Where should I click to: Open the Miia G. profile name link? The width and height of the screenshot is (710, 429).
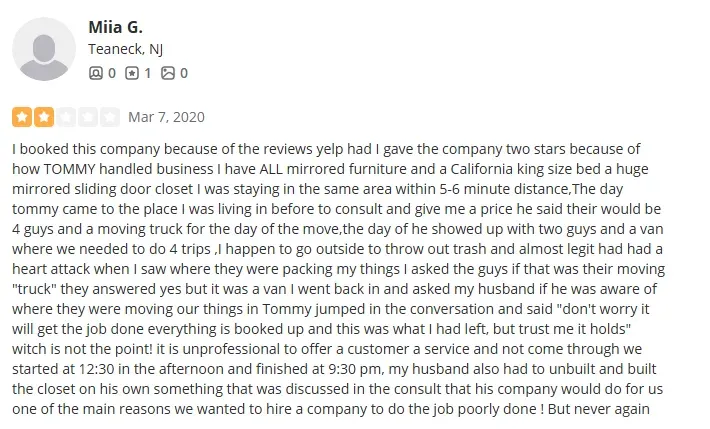[116, 27]
